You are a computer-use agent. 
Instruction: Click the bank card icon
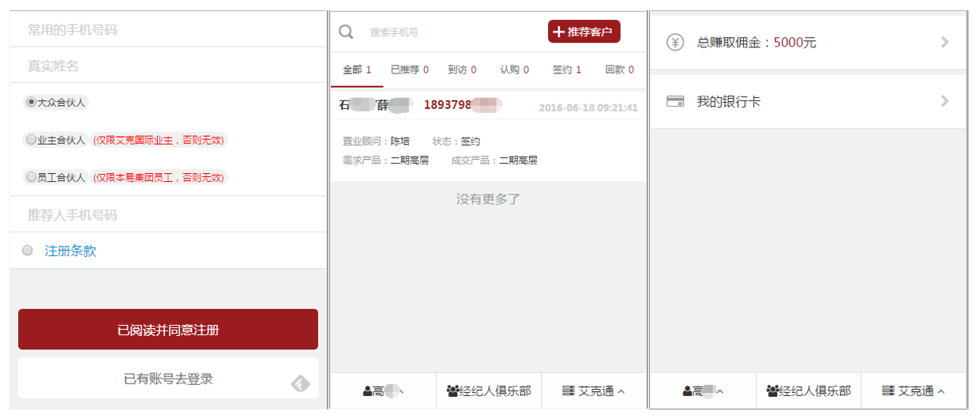pyautogui.click(x=674, y=102)
